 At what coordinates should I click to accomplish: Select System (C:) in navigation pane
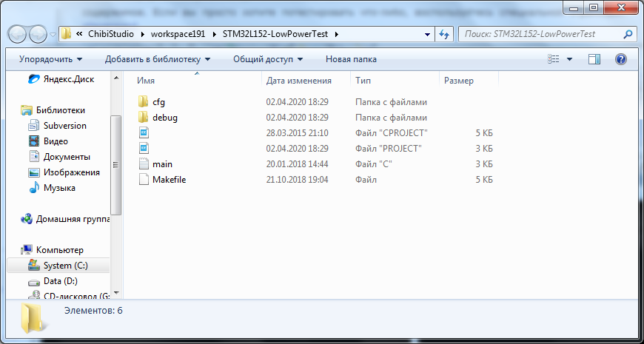[67, 266]
